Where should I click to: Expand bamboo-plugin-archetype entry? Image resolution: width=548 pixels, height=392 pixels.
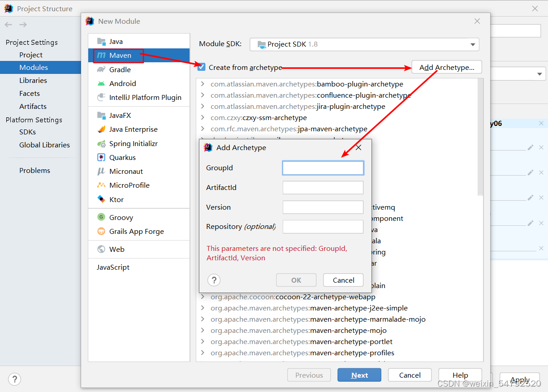[x=203, y=84]
